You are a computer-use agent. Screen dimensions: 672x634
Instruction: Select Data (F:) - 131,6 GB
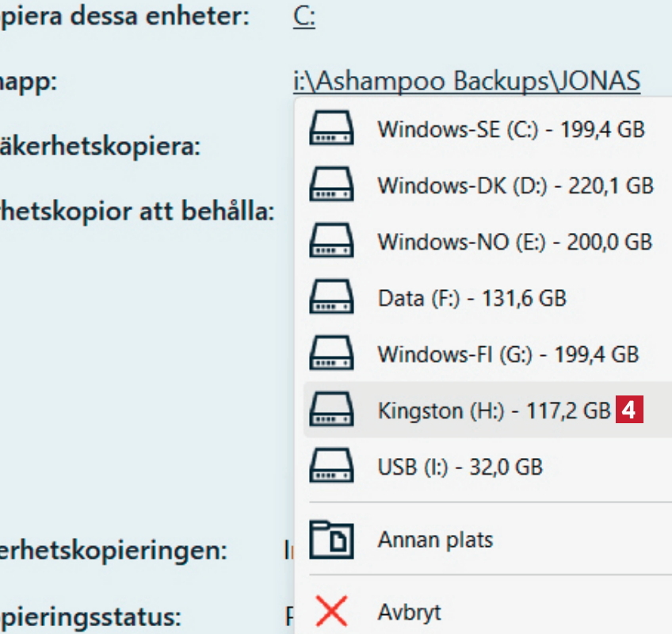[x=472, y=298]
